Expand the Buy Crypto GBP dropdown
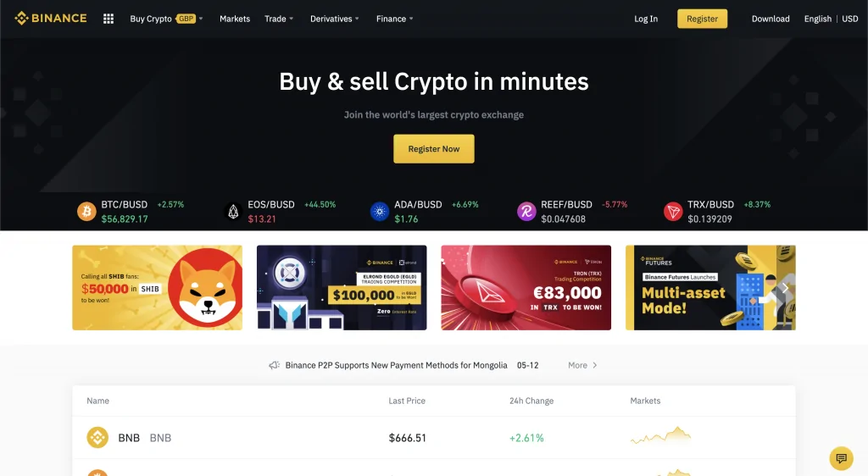868x476 pixels. (167, 19)
